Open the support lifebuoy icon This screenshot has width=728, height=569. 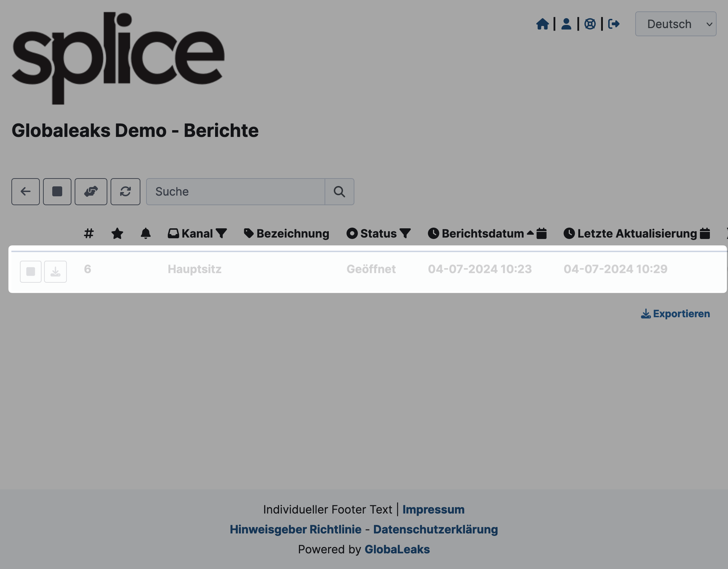[590, 24]
